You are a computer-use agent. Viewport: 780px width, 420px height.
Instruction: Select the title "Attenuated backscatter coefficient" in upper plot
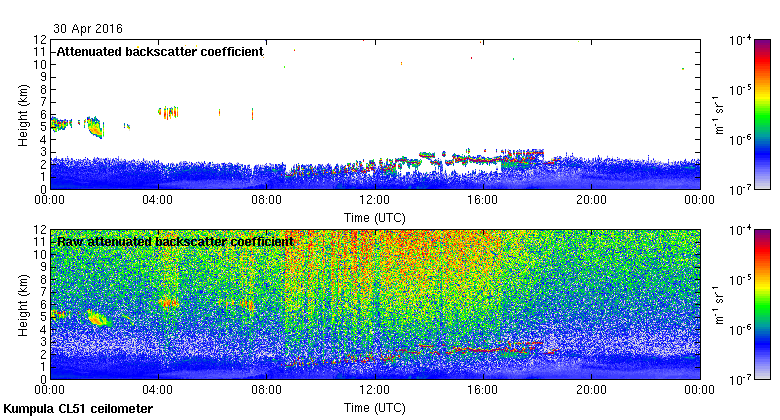pyautogui.click(x=160, y=52)
